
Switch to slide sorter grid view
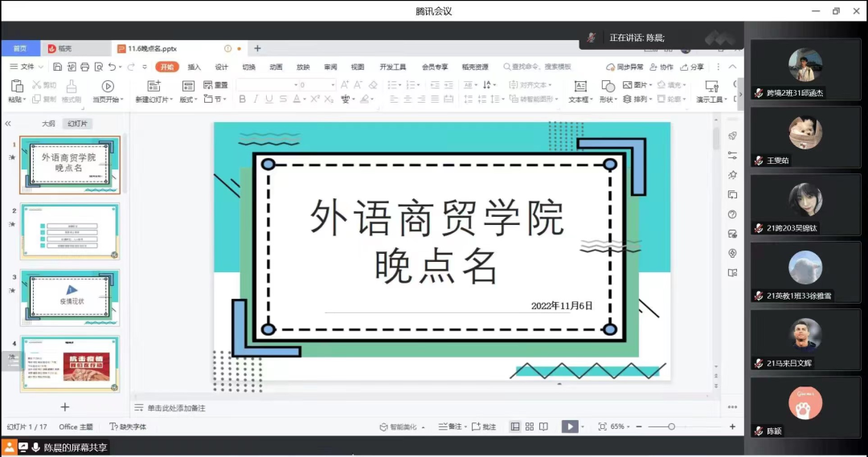click(x=529, y=426)
